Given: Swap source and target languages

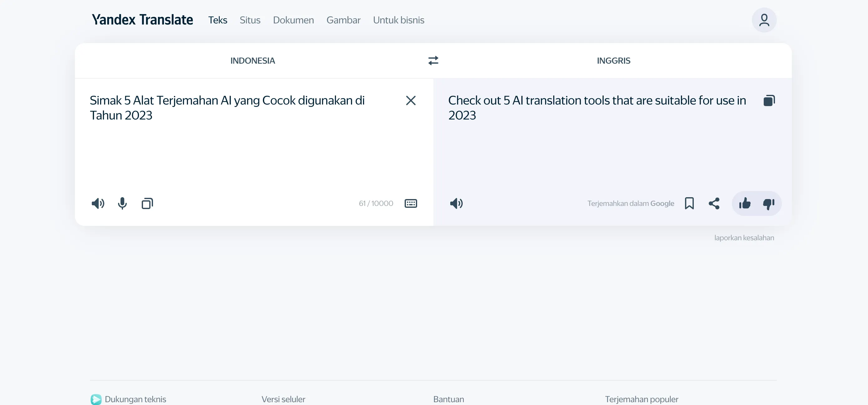Looking at the screenshot, I should 433,61.
